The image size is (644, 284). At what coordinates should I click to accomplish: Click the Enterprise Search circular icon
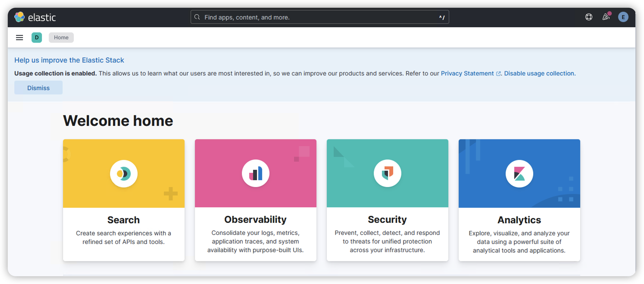tap(123, 173)
